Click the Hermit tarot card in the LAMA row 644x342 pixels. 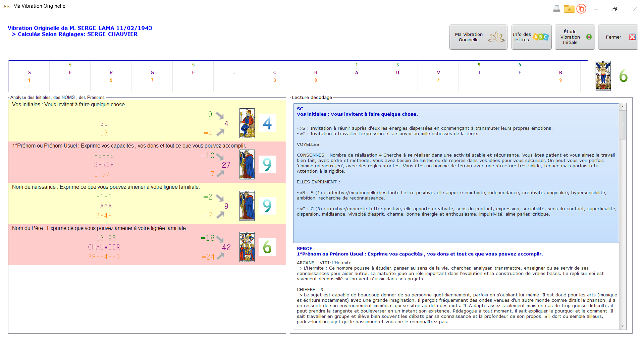click(x=247, y=206)
